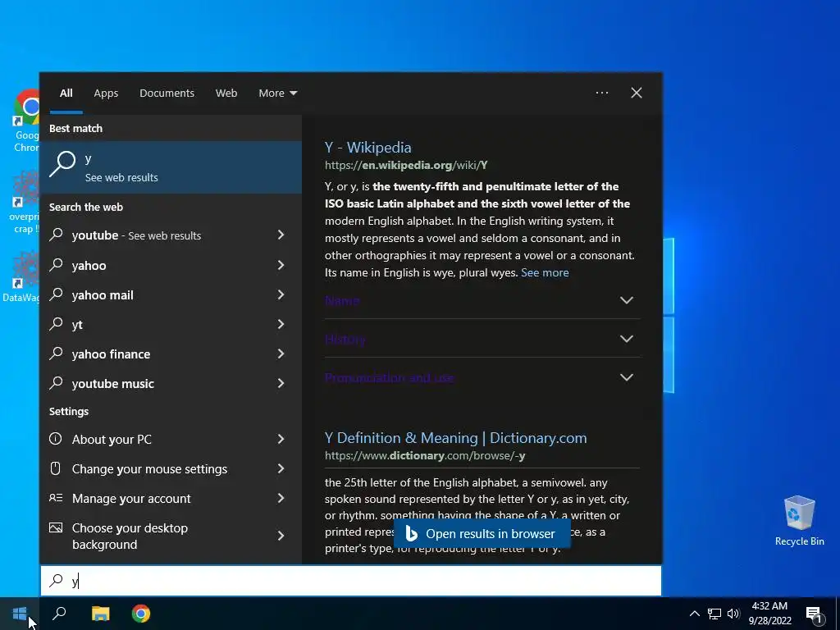The height and width of the screenshot is (630, 840).
Task: Show hidden system tray icons
Action: (694, 614)
